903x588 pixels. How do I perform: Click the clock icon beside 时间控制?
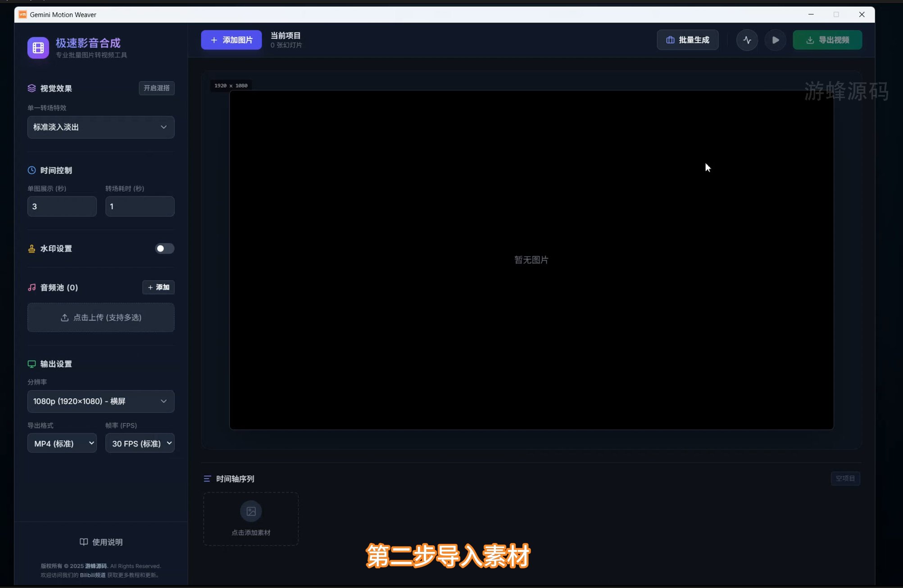click(x=32, y=170)
